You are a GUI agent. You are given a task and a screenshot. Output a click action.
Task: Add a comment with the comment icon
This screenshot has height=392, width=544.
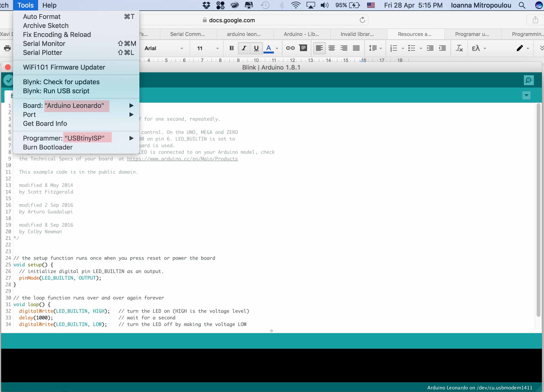point(303,48)
